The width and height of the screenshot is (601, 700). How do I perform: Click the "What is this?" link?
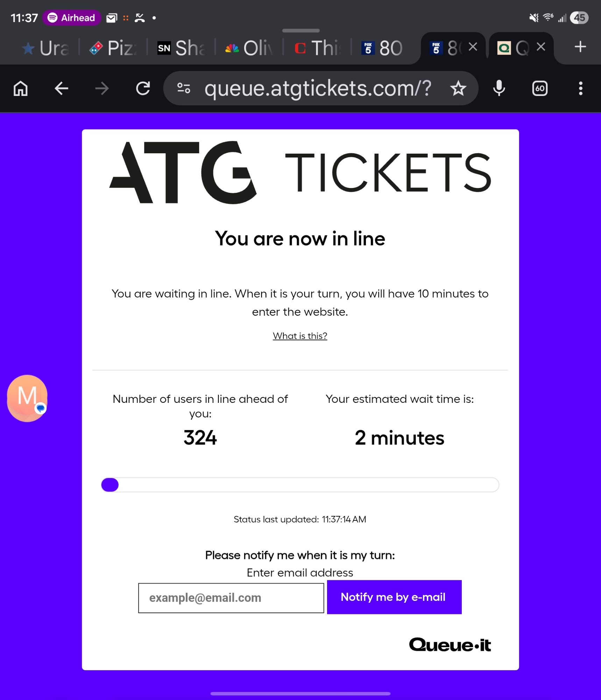(300, 336)
